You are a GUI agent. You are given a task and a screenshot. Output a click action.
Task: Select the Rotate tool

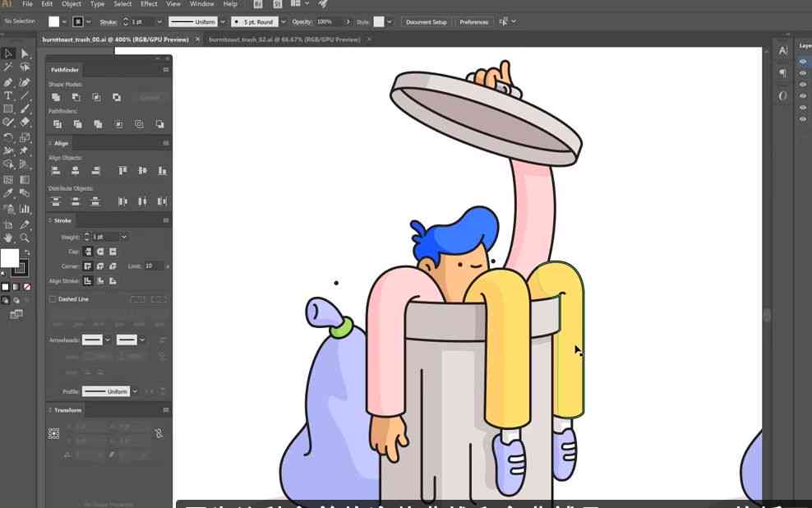pos(8,137)
